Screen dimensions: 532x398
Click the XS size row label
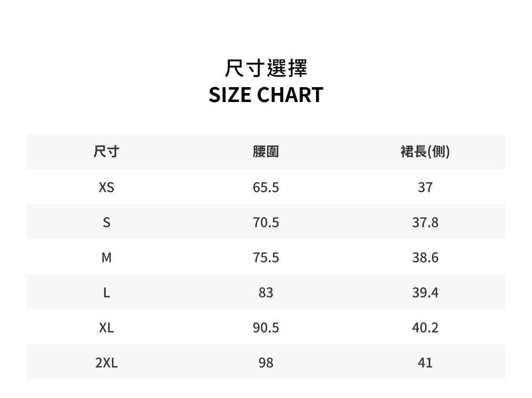pyautogui.click(x=106, y=187)
